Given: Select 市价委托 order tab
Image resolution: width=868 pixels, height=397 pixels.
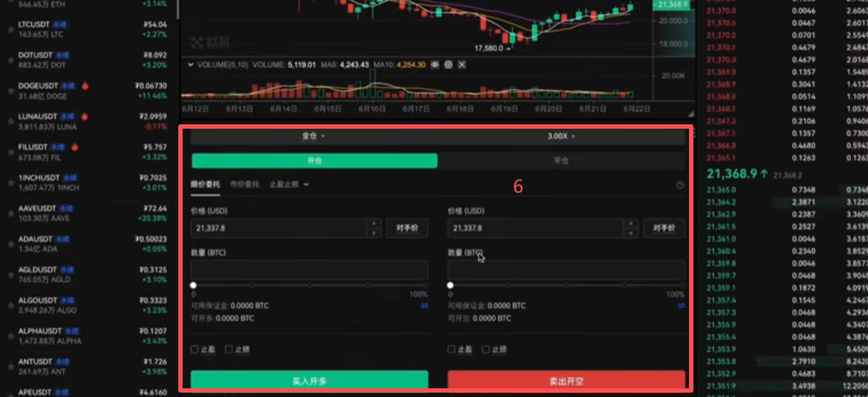Looking at the screenshot, I should [x=244, y=184].
